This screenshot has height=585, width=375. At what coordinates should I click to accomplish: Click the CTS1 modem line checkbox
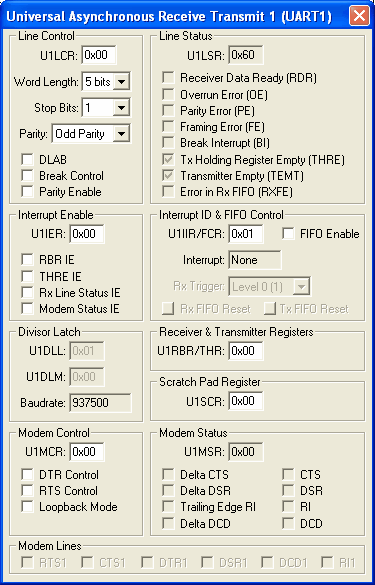pos(87,562)
